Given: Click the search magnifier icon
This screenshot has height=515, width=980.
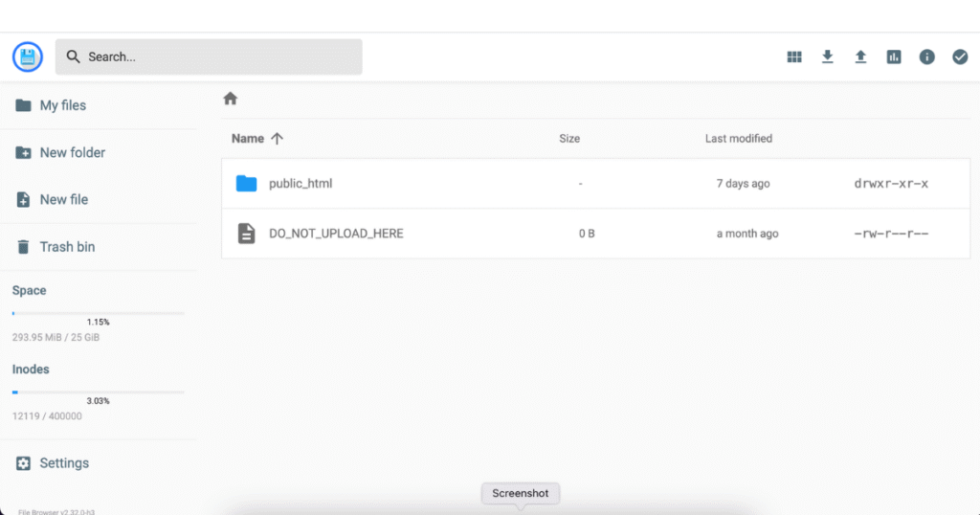Looking at the screenshot, I should [73, 56].
